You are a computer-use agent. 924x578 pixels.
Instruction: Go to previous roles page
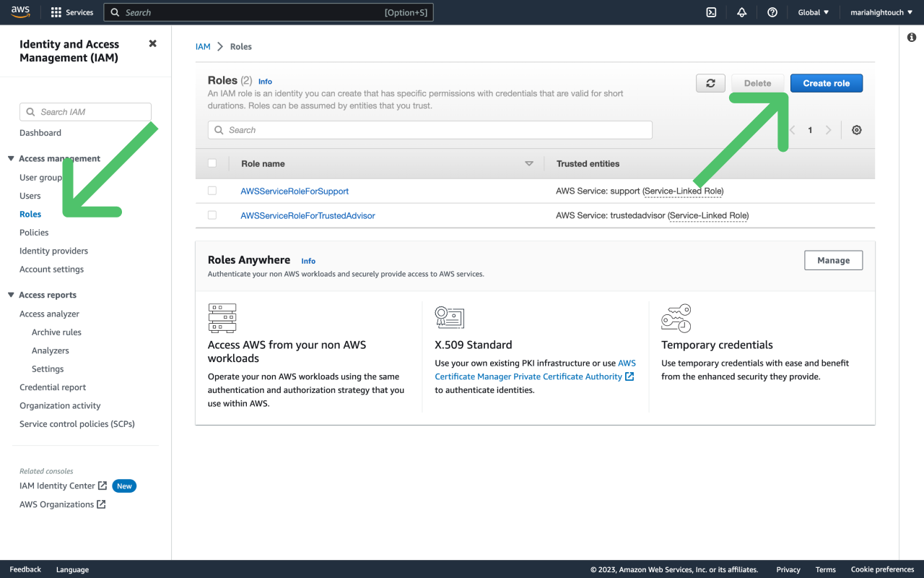pyautogui.click(x=793, y=130)
